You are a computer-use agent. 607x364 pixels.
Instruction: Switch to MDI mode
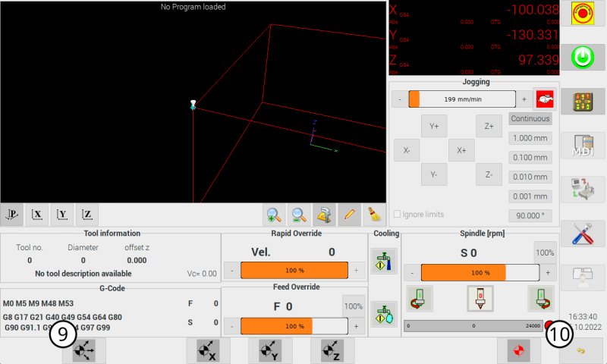(583, 146)
